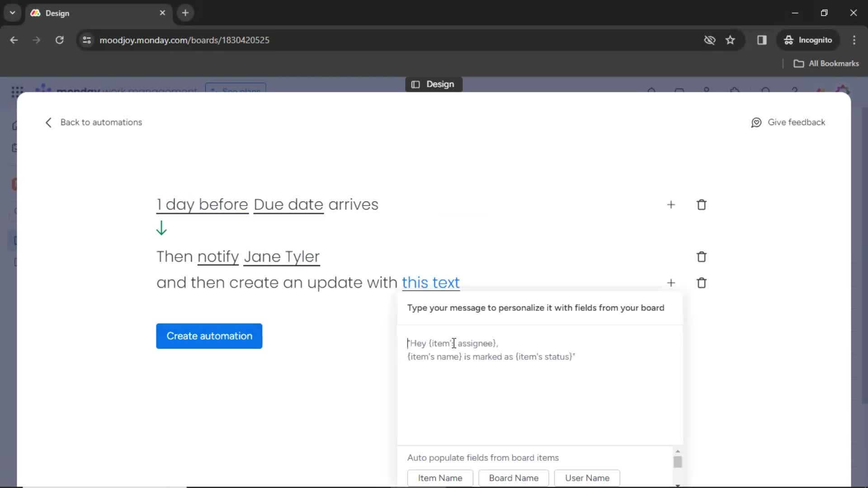The height and width of the screenshot is (488, 868).
Task: Click the Jane Tyler name to change recipient
Action: point(282,256)
